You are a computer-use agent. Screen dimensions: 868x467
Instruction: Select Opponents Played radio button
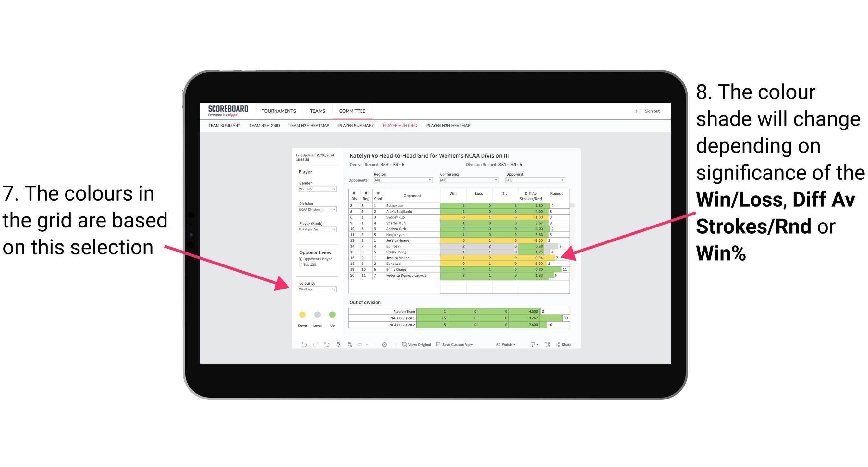[300, 259]
